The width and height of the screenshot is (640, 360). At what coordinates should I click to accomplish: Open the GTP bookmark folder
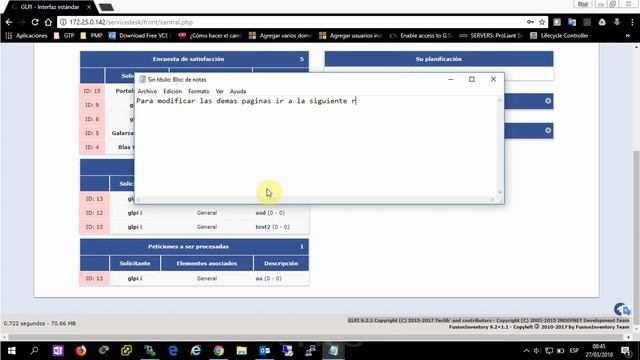(64, 36)
